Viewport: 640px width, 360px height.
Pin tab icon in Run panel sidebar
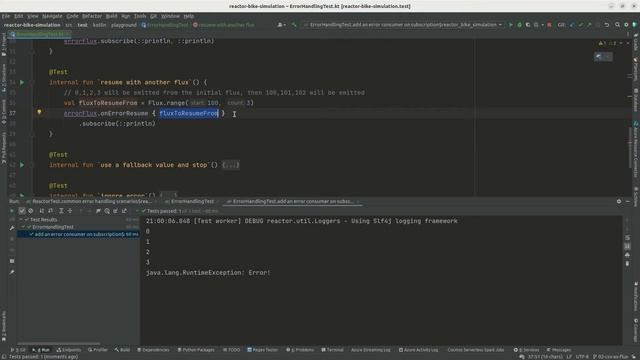tap(12, 272)
